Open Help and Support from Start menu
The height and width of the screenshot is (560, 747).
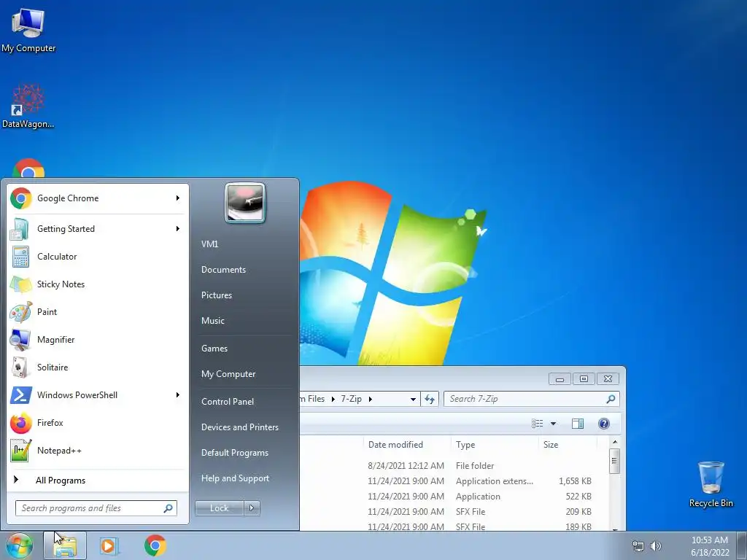coord(236,478)
